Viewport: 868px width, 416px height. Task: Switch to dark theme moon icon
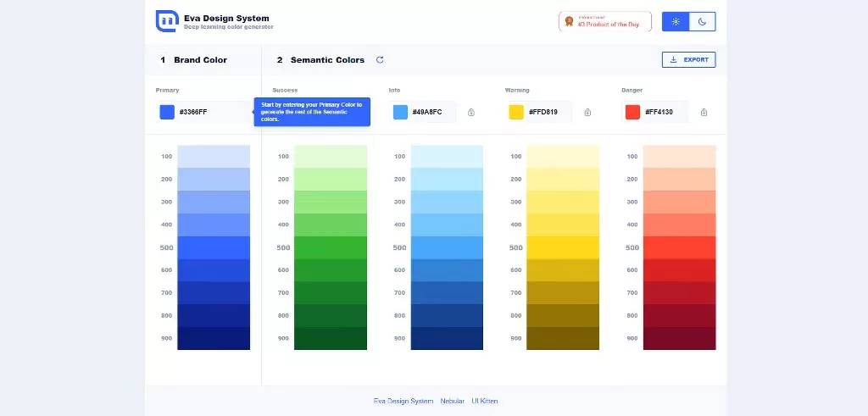tap(702, 21)
